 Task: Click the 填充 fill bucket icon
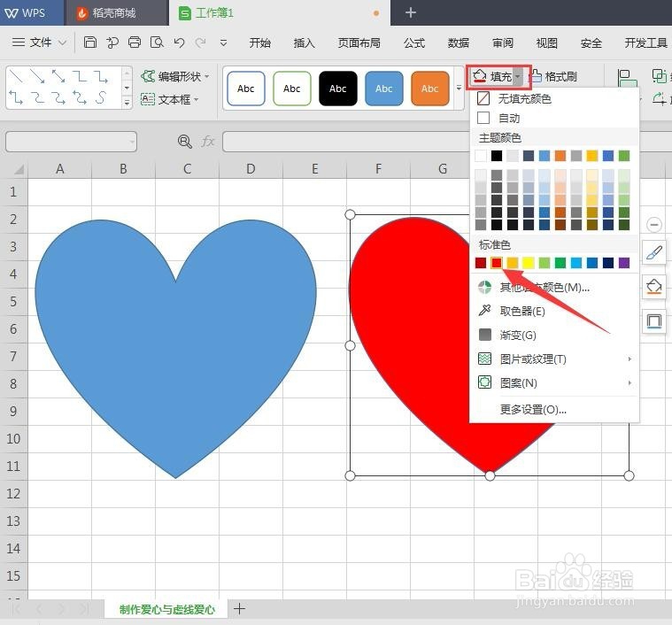click(480, 76)
